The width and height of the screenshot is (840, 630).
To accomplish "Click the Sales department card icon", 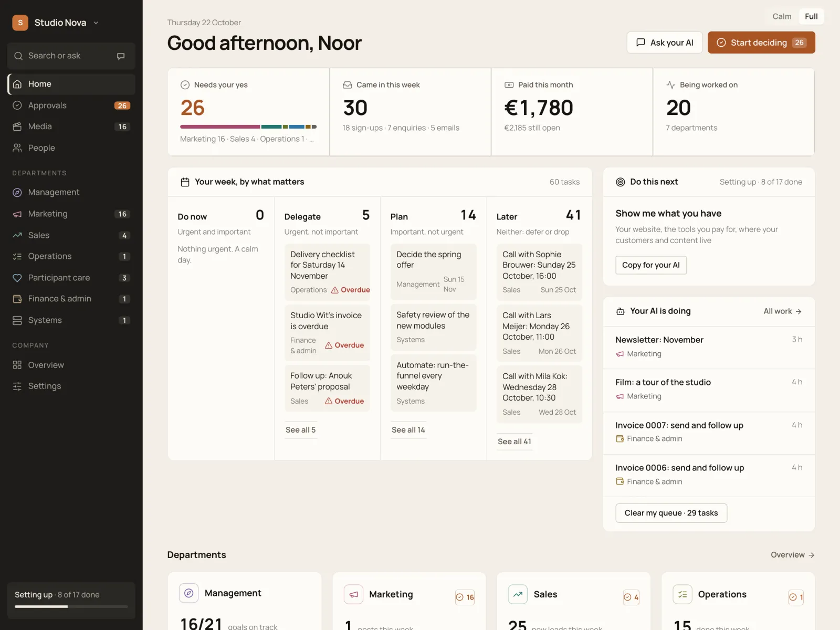I will tap(518, 594).
